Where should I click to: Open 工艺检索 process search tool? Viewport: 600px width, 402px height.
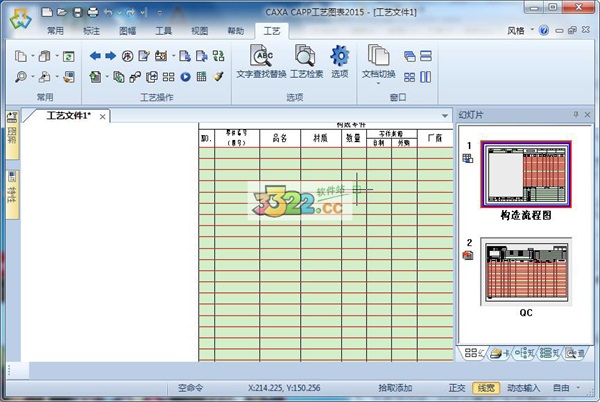306,61
